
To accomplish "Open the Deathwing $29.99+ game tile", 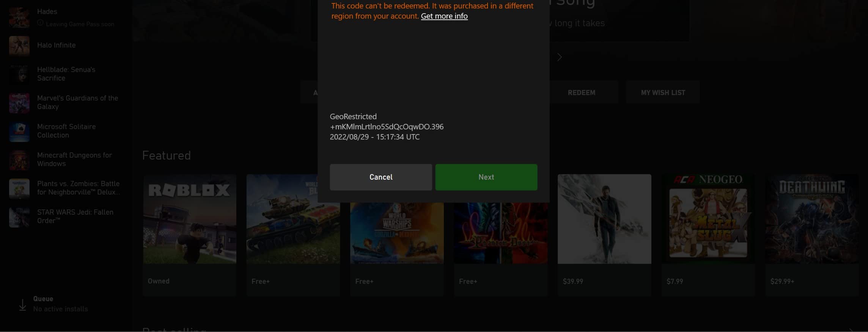I will point(812,235).
